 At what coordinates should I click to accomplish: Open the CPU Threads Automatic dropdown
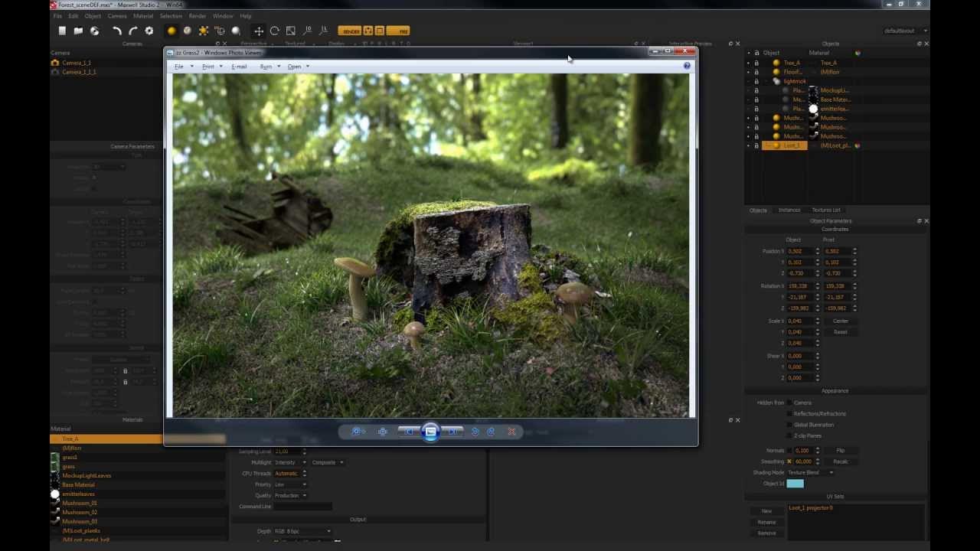tap(290, 473)
